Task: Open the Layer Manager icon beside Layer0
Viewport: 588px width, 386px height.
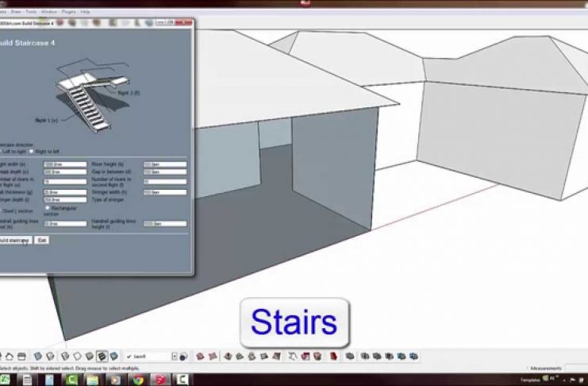Action: coord(183,357)
